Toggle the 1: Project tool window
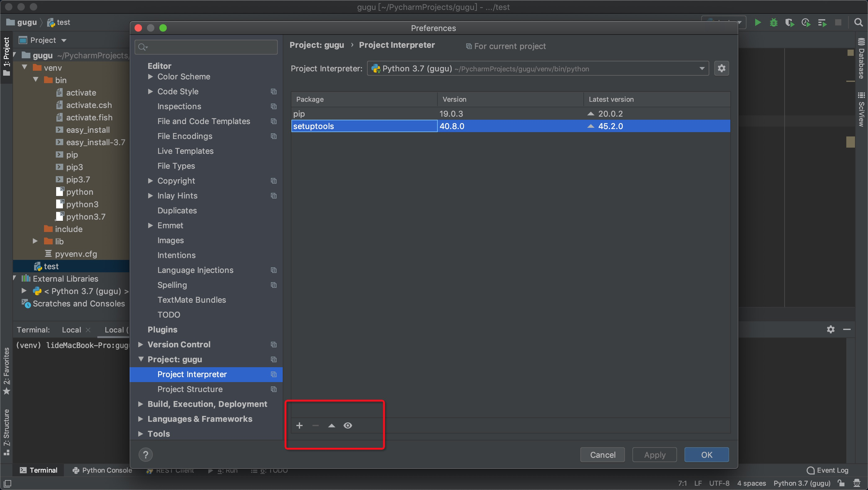Viewport: 868px width, 490px height. (x=7, y=56)
